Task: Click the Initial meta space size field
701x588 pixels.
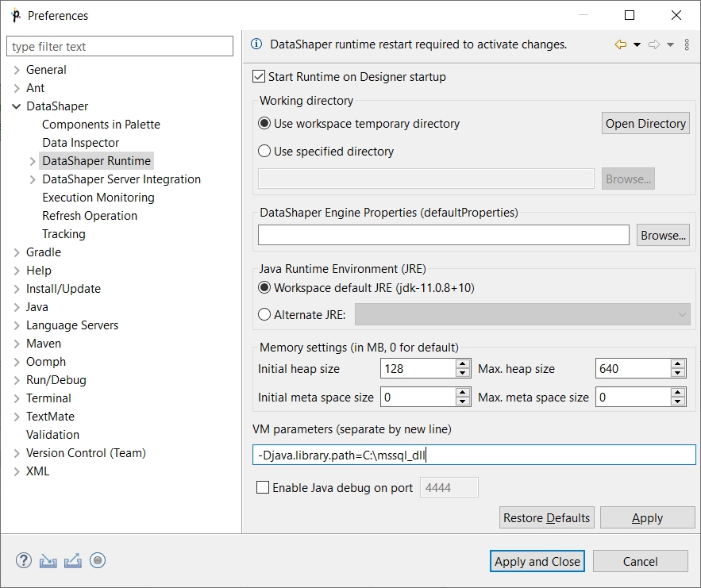Action: [418, 398]
